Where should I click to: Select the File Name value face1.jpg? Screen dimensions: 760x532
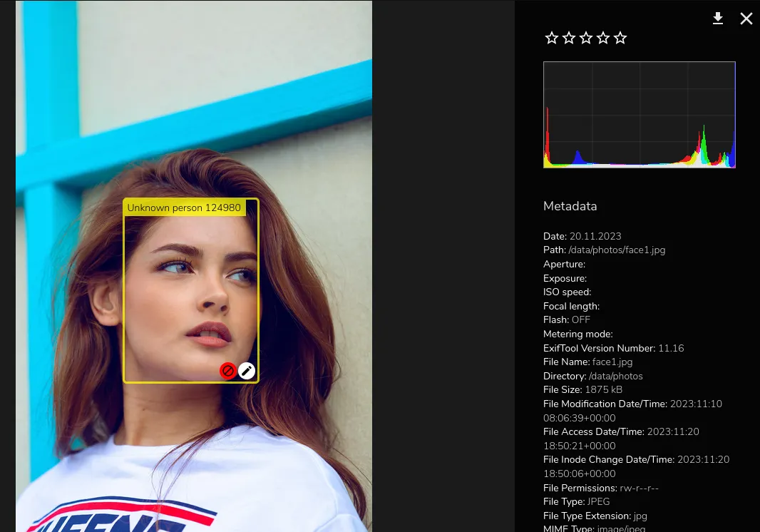pyautogui.click(x=612, y=362)
